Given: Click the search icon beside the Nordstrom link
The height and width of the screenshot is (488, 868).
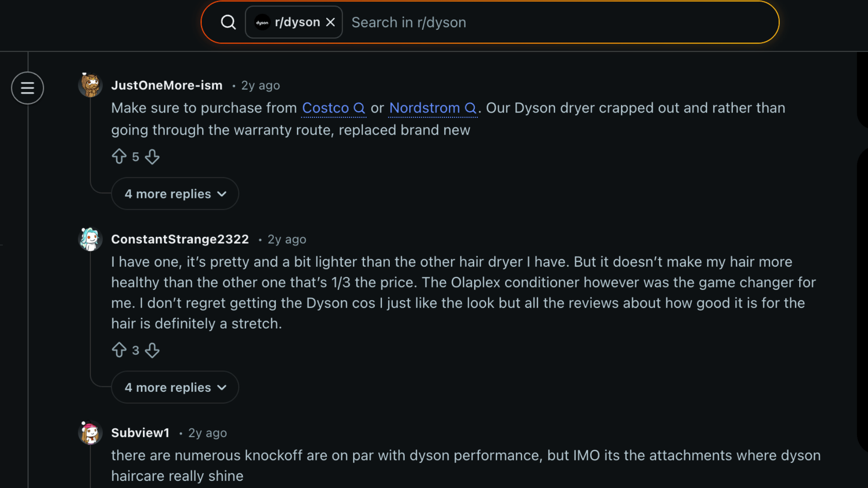Looking at the screenshot, I should [x=471, y=108].
